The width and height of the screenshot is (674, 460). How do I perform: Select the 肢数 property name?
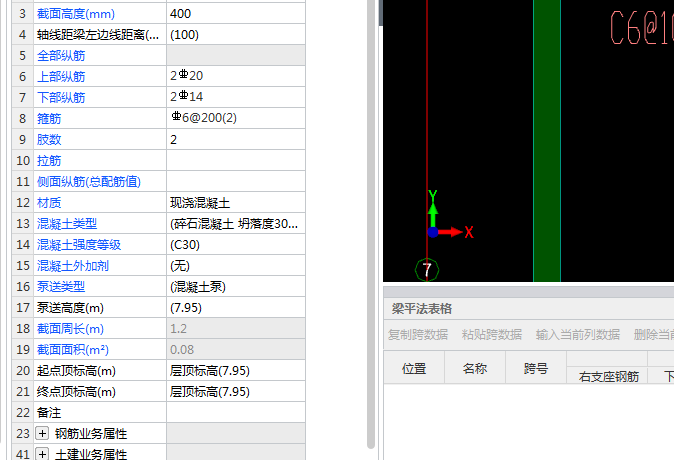click(49, 140)
